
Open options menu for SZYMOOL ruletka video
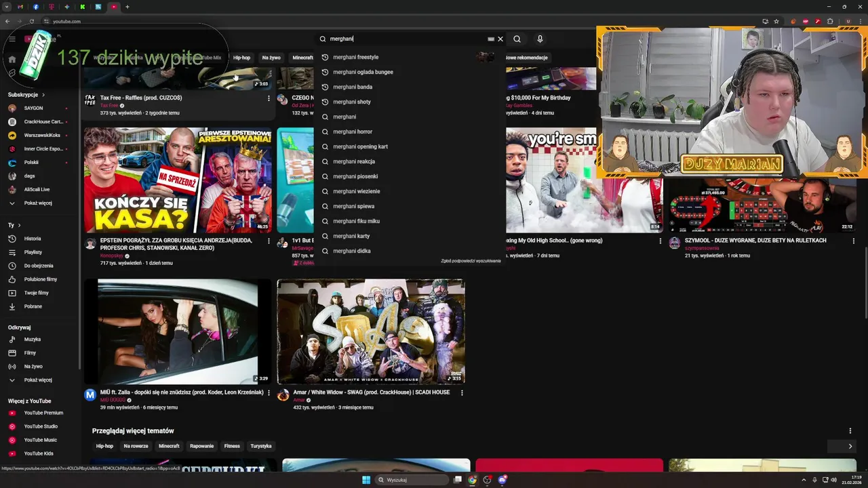click(x=853, y=241)
